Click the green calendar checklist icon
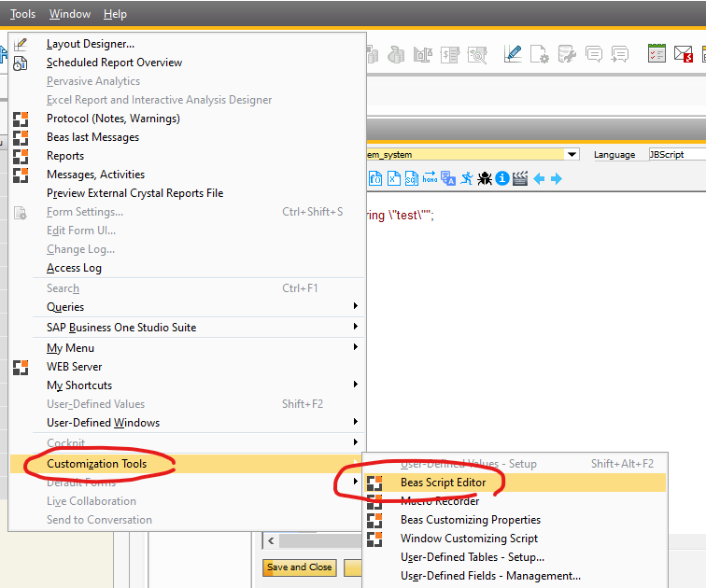This screenshot has width=706, height=588. 657,55
